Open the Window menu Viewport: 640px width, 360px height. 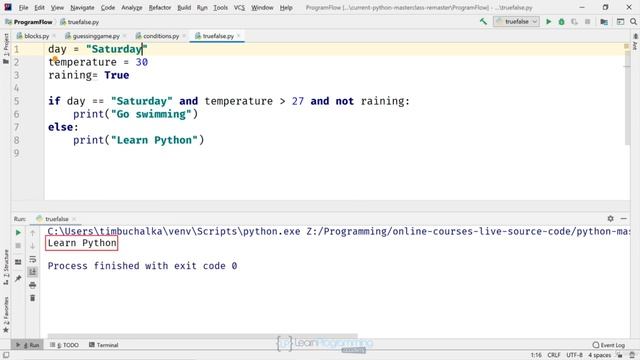point(262,7)
